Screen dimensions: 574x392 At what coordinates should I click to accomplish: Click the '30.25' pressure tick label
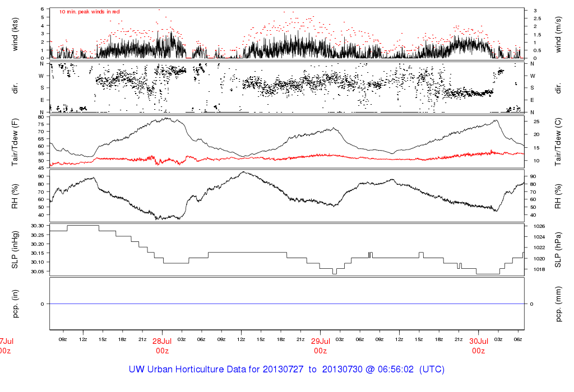coord(38,235)
